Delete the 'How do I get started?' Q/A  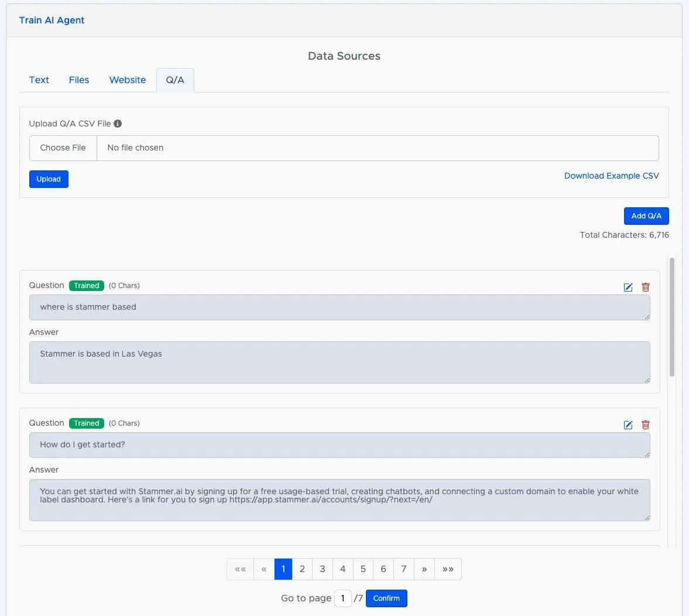[x=646, y=425]
